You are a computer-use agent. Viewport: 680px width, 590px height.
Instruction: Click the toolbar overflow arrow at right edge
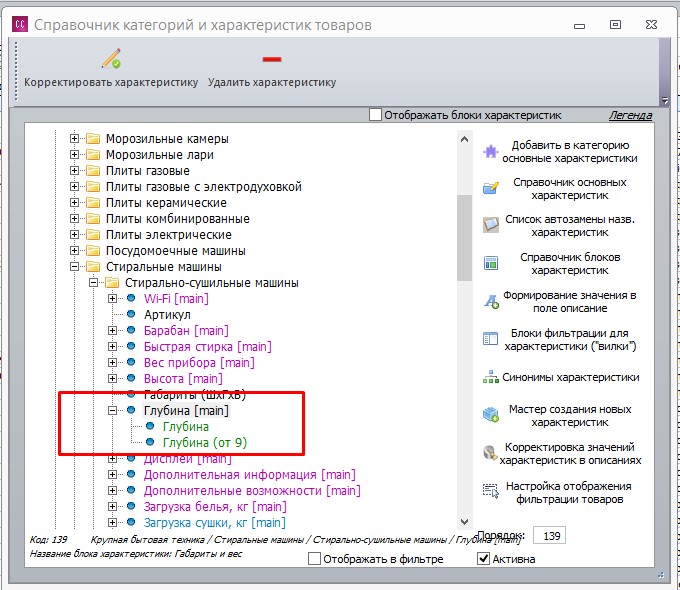pos(665,101)
